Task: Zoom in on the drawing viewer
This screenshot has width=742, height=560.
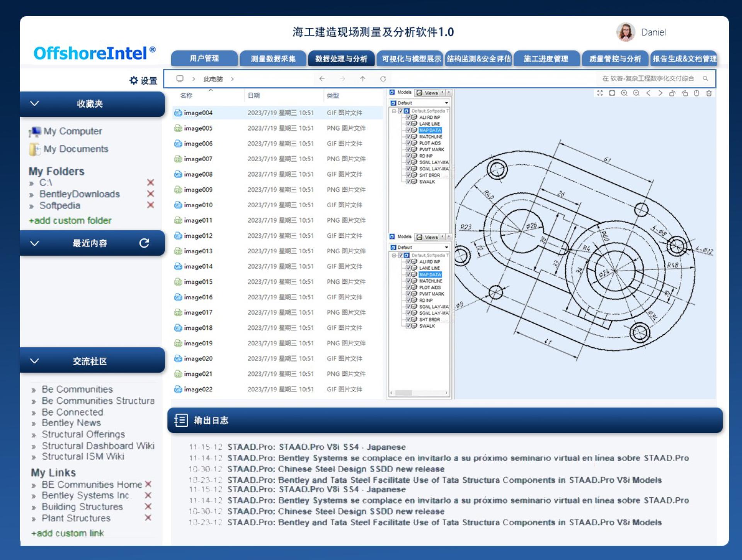Action: pyautogui.click(x=624, y=93)
